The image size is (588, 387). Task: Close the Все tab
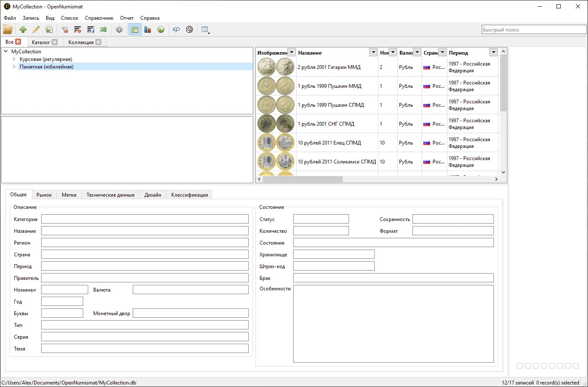[18, 42]
